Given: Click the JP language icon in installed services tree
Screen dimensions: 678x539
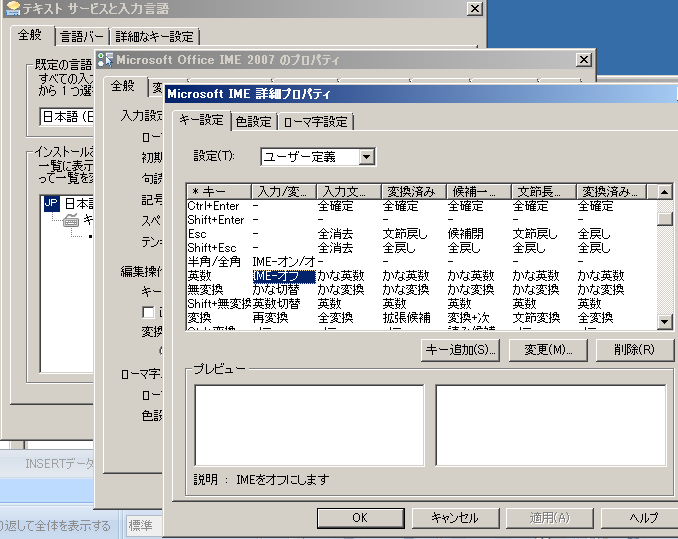Looking at the screenshot, I should pos(51,203).
